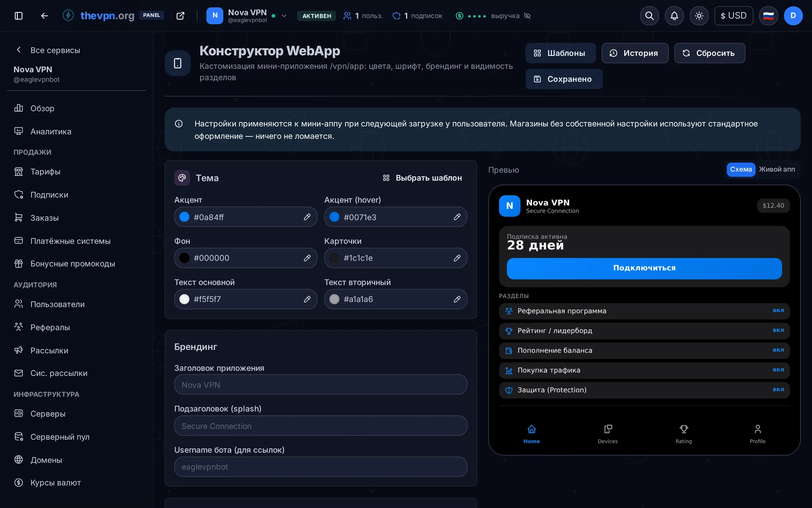The height and width of the screenshot is (508, 812).
Task: Click the Сбросить reset button
Action: tap(710, 53)
